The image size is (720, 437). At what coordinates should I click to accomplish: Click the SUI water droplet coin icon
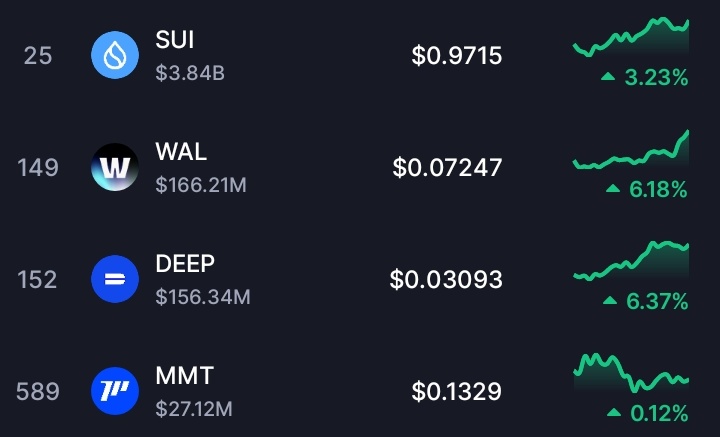pyautogui.click(x=114, y=55)
